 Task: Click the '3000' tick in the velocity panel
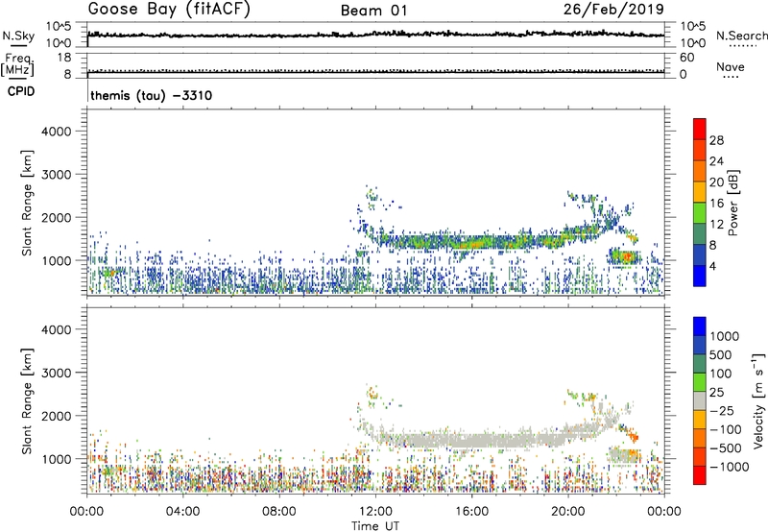56,373
